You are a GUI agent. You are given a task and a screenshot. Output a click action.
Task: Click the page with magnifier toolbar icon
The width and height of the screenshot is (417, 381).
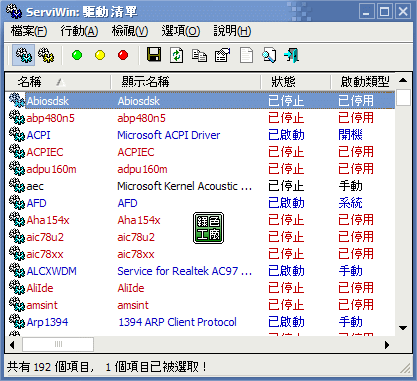pos(269,55)
